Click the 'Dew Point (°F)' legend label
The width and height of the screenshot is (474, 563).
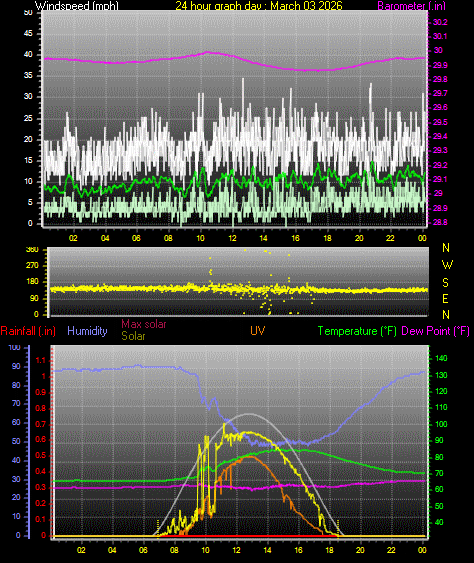pos(436,331)
